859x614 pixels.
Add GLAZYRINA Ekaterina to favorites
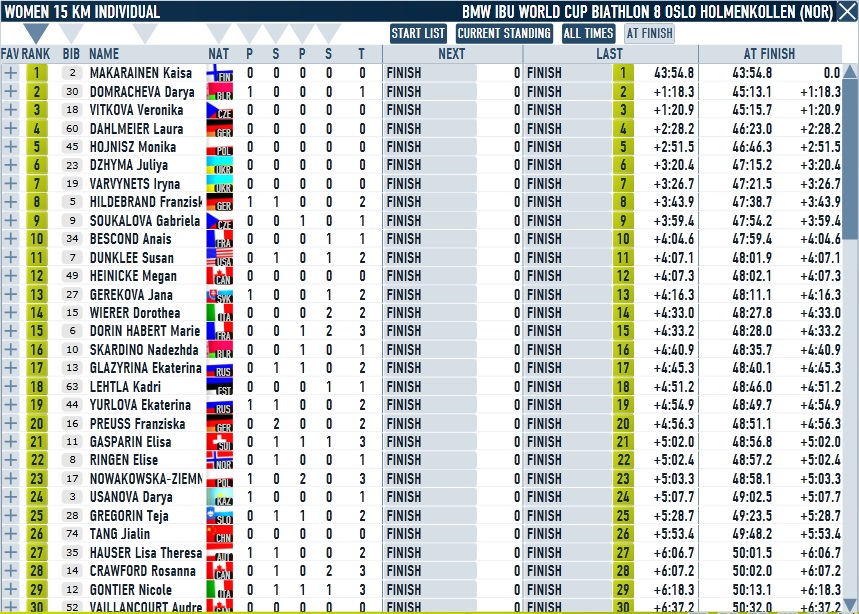coord(11,368)
